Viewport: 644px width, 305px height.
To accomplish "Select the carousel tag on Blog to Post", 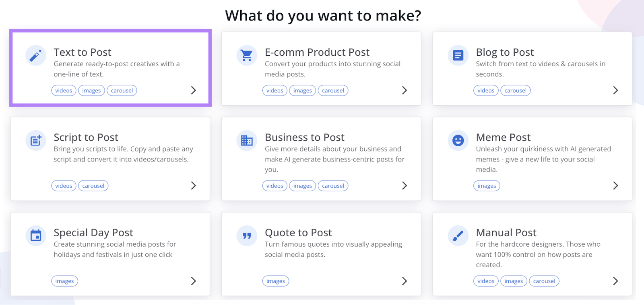I will click(515, 90).
